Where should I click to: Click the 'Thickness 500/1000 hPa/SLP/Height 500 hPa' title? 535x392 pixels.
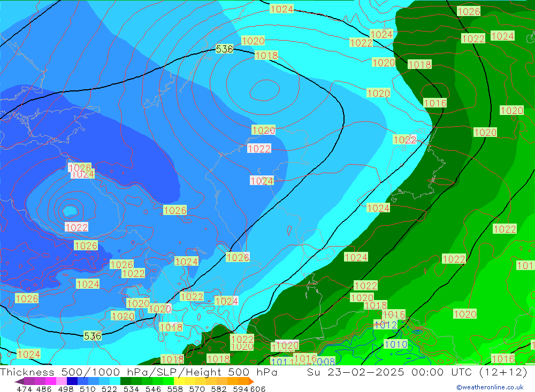click(x=139, y=372)
